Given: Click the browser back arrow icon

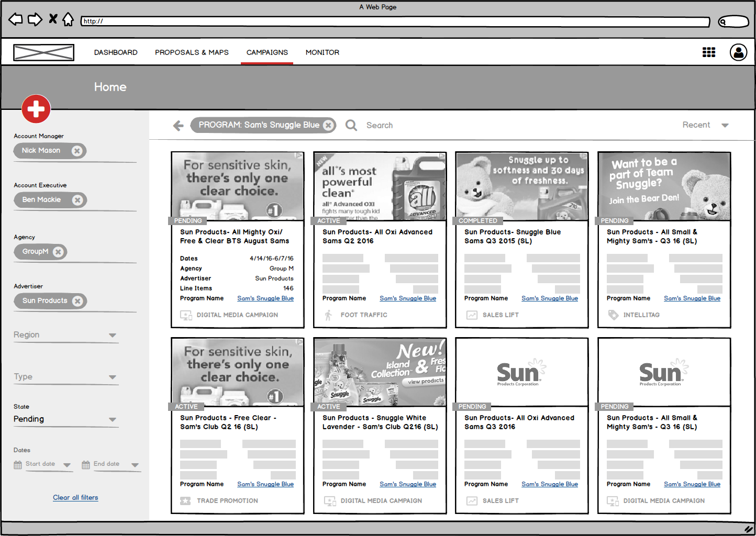Looking at the screenshot, I should click(x=16, y=20).
